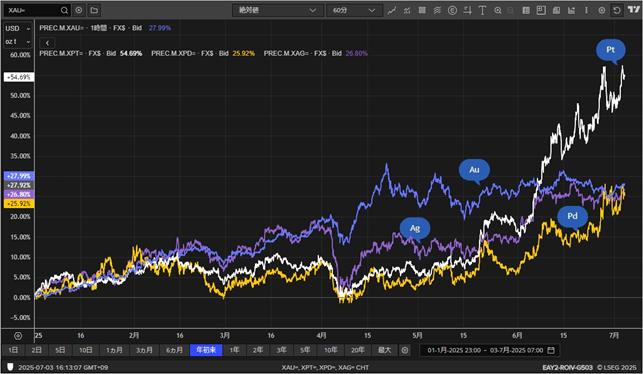The width and height of the screenshot is (643, 374).
Task: Select the line chart type icon
Action: (x=392, y=11)
